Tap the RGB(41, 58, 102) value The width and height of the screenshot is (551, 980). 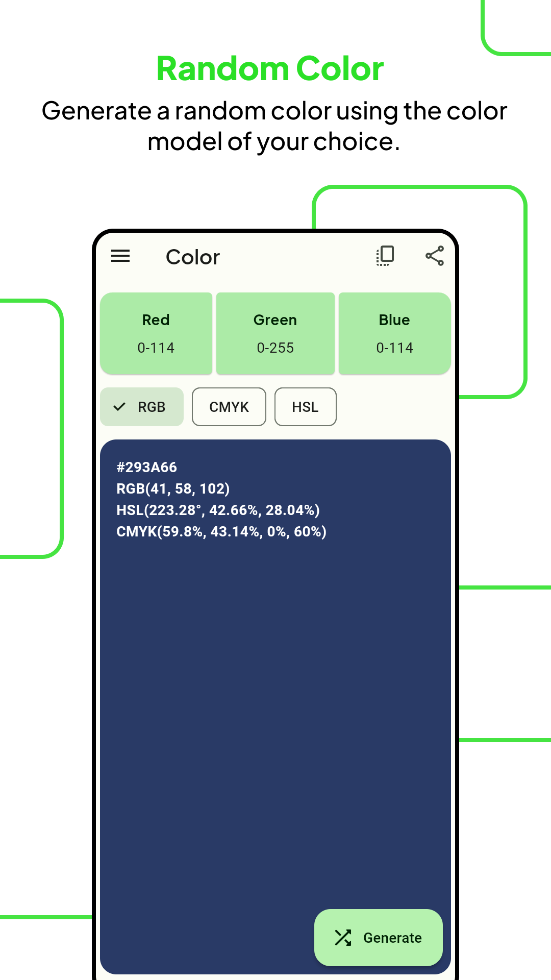(173, 488)
